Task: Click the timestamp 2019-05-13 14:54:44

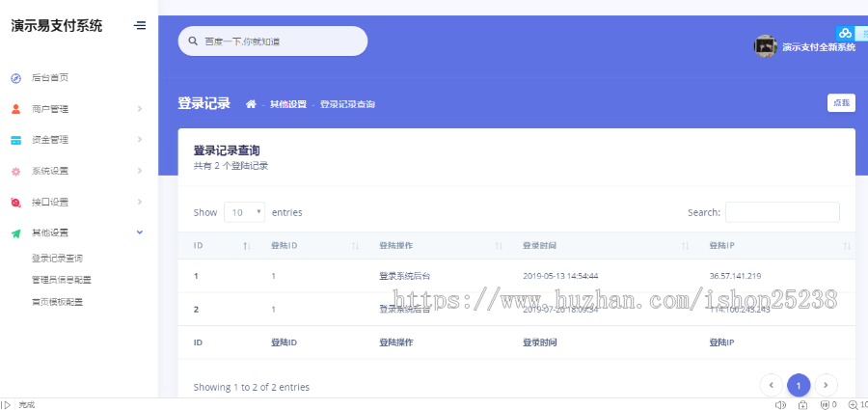Action: pos(560,276)
